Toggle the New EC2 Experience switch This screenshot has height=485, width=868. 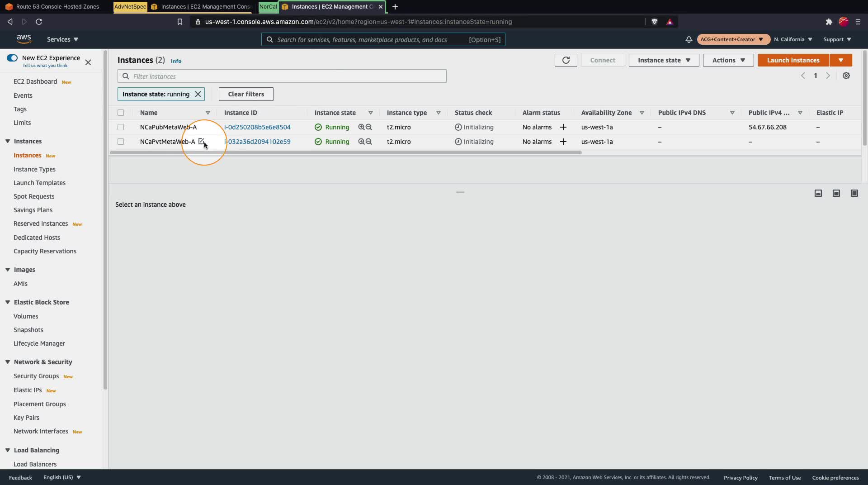click(x=12, y=58)
